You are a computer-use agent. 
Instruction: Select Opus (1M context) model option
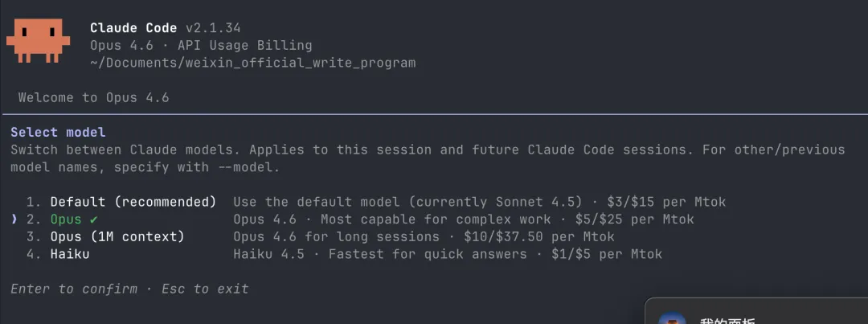point(117,237)
